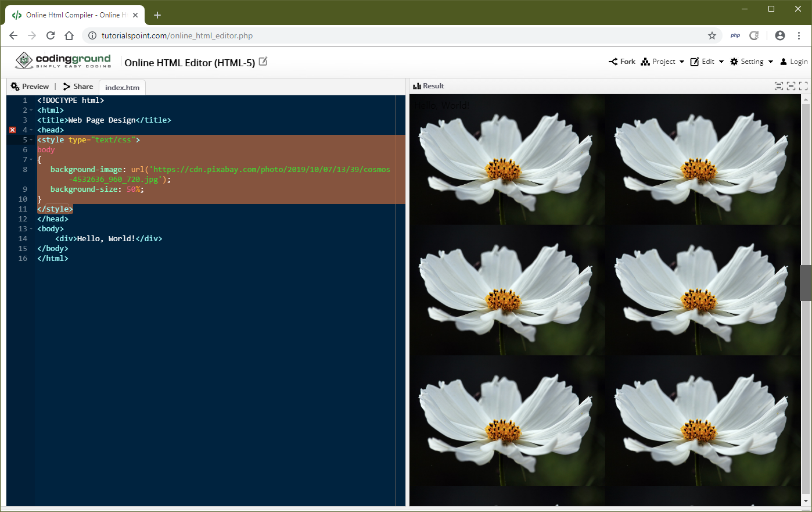812x512 pixels.
Task: Select the Online Html Compiler browser tab
Action: coord(74,15)
